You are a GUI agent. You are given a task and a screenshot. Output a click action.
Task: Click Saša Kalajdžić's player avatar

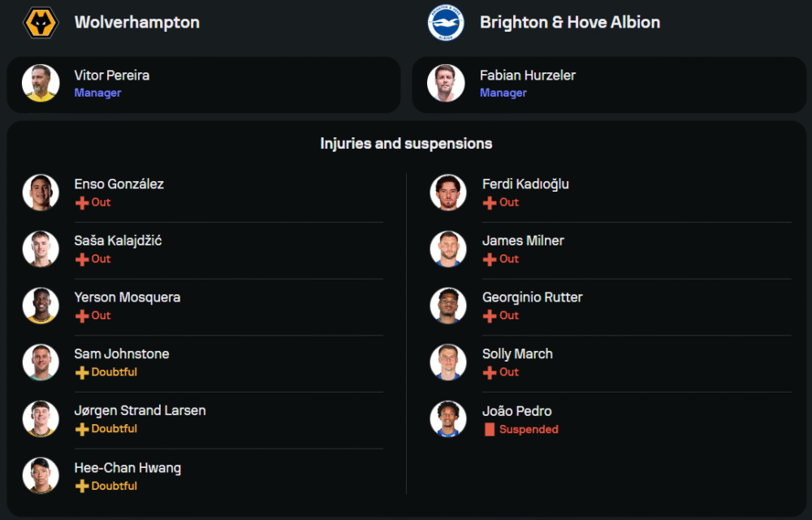tap(40, 249)
